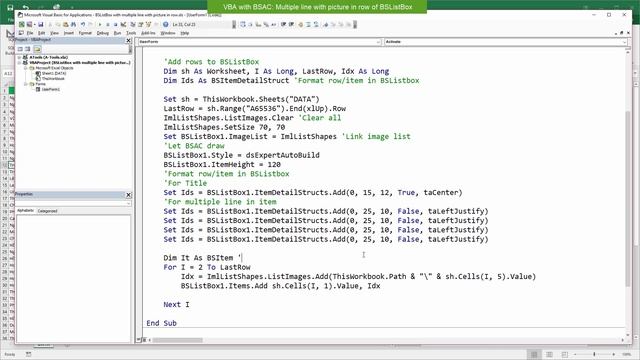Collapse the Microsoft Excel Objects folder
640x360 pixels.
25,68
